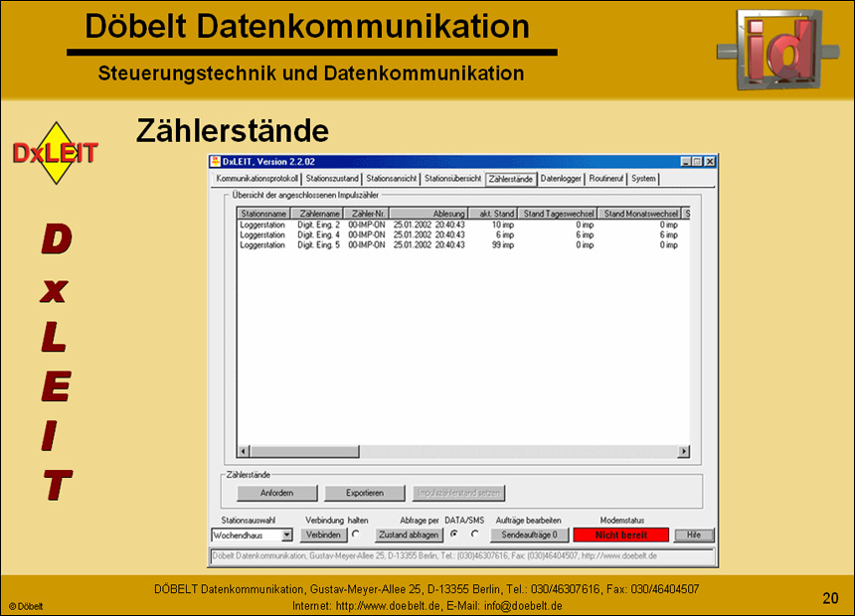Sort by Zählername column header
The width and height of the screenshot is (855, 616).
(317, 214)
